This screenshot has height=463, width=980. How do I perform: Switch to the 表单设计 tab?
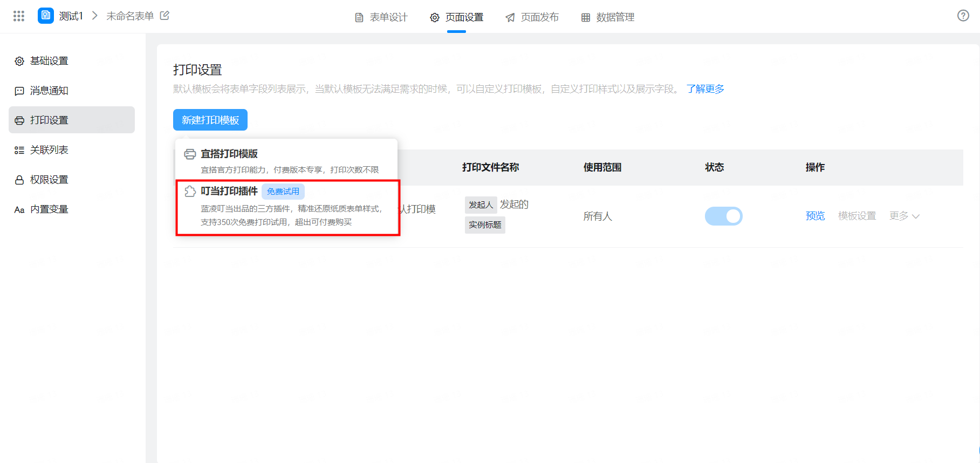(381, 17)
